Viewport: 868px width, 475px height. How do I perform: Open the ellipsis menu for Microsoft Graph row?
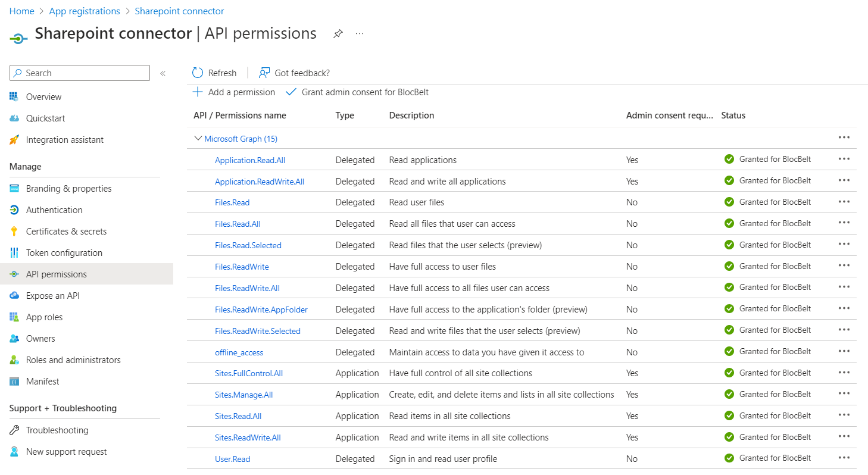click(x=844, y=137)
